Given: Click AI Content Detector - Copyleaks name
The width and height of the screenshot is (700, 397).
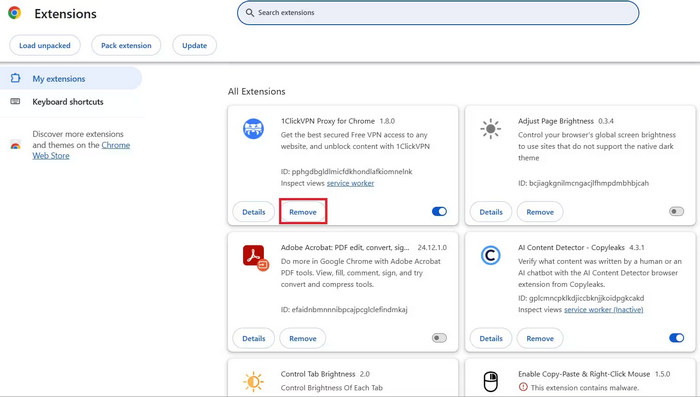Looking at the screenshot, I should coord(571,247).
